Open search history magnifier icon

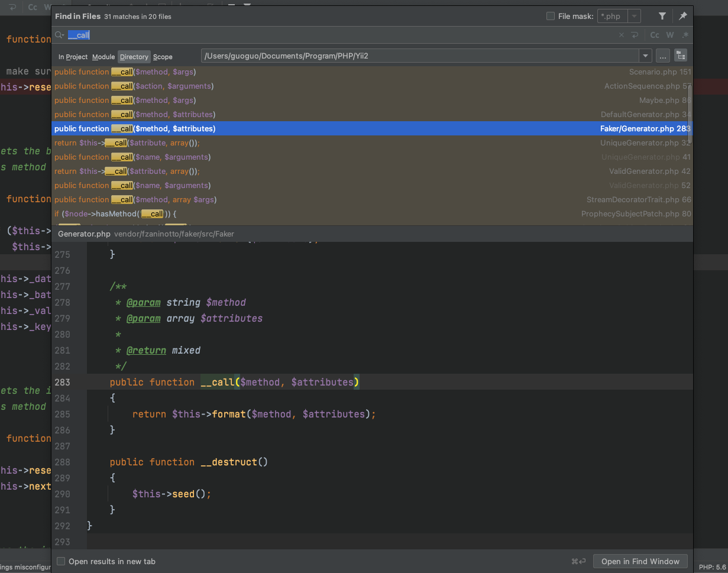point(59,35)
